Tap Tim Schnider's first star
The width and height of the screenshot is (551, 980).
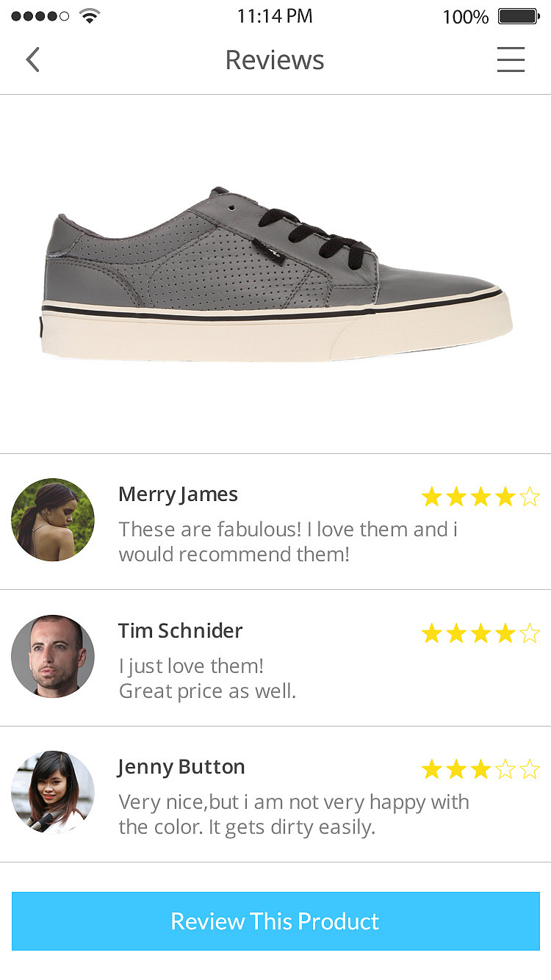pyautogui.click(x=431, y=633)
